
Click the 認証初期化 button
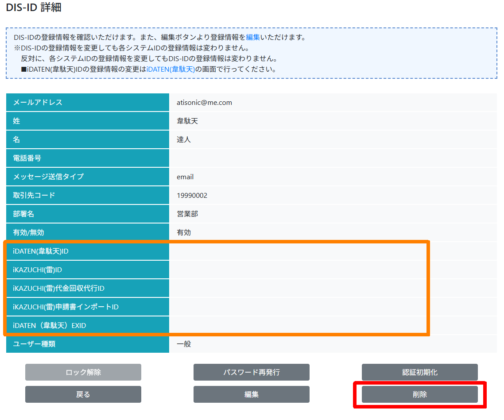click(419, 372)
